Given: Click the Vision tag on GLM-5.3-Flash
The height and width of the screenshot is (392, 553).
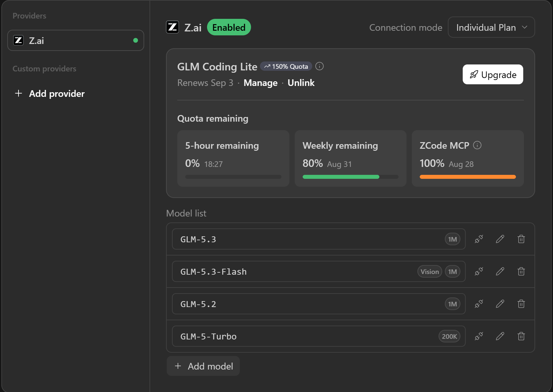Looking at the screenshot, I should (x=430, y=271).
